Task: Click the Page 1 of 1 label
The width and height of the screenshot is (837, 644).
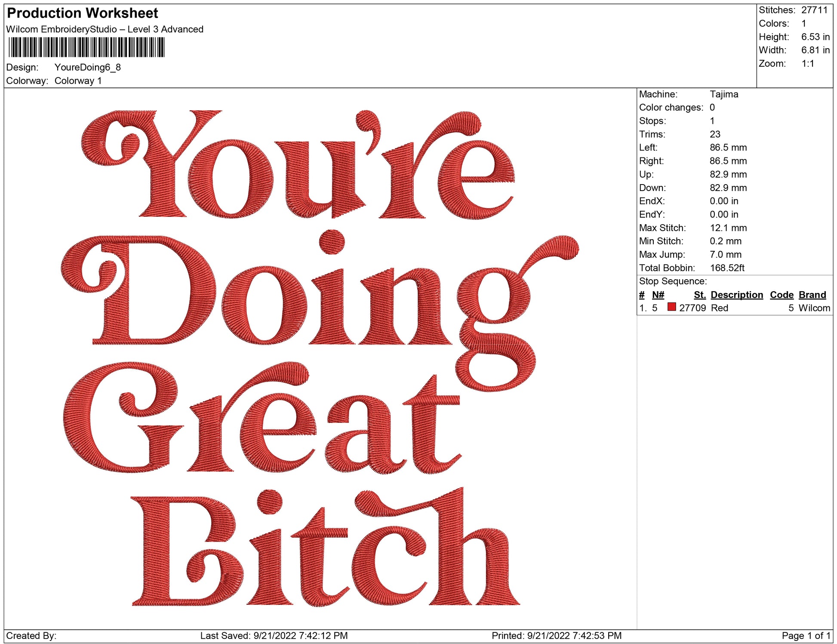Action: coord(806,635)
